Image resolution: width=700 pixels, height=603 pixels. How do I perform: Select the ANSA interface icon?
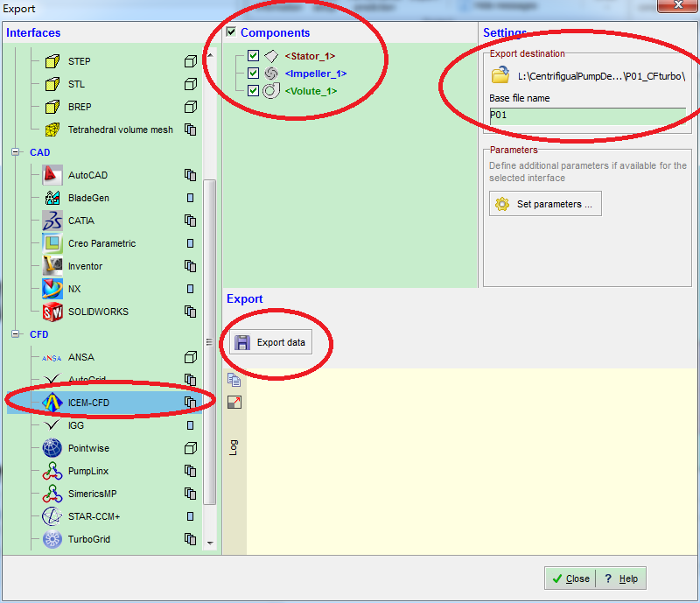coord(52,357)
